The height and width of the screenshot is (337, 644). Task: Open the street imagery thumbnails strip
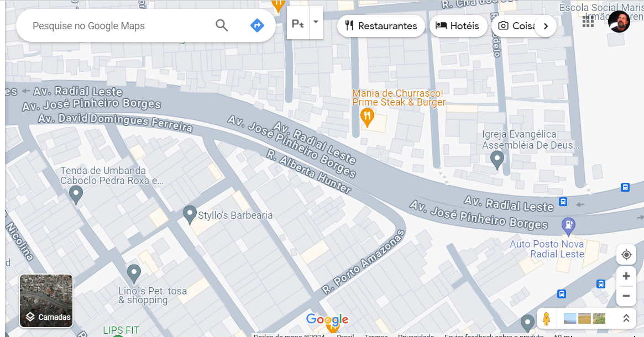click(584, 319)
